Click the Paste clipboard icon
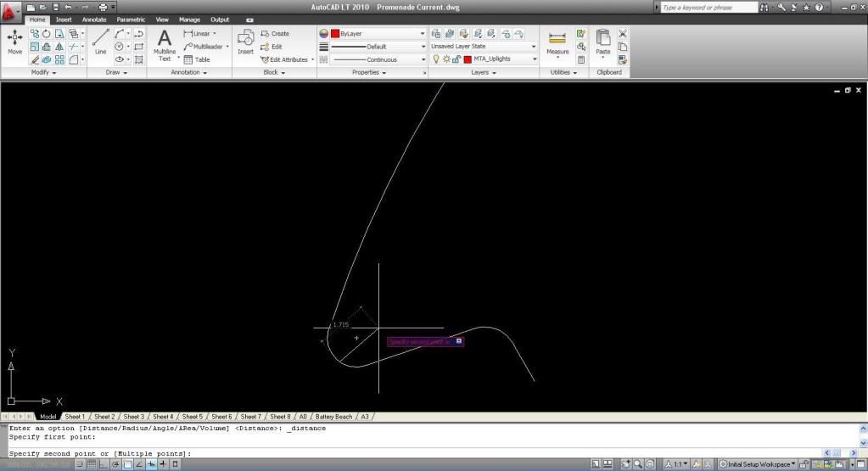The width and height of the screenshot is (868, 471). (602, 42)
